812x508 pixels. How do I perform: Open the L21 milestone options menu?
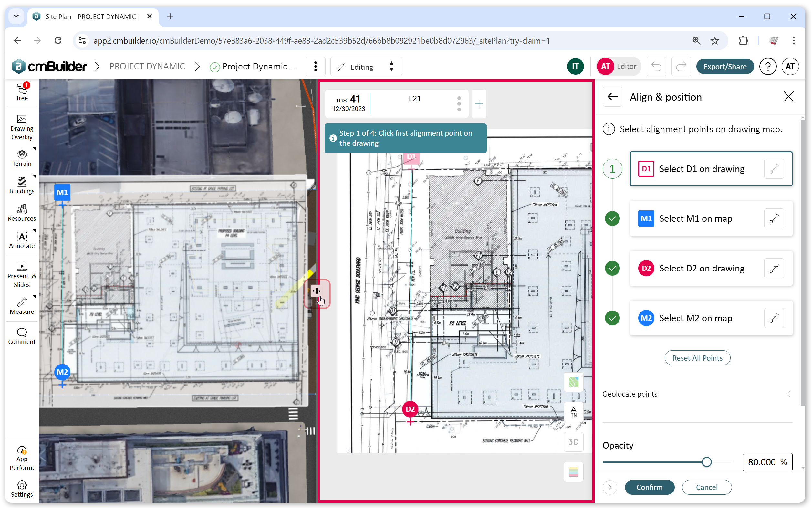(x=459, y=104)
